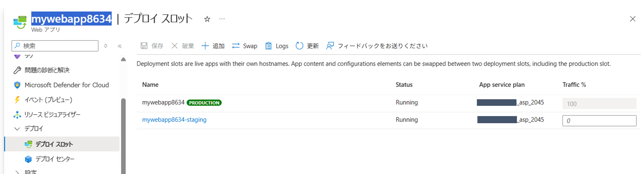Click the App service plan column header

[502, 84]
